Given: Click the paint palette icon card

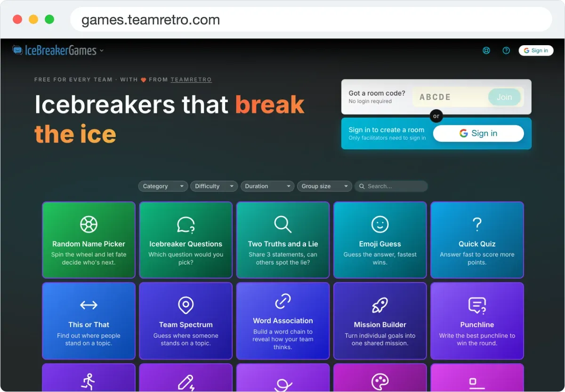Looking at the screenshot, I should pos(380,377).
